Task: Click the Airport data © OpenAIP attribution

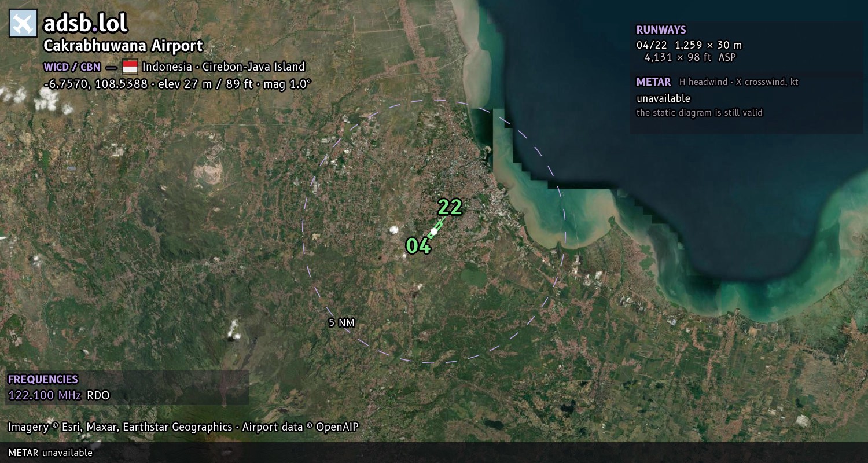Action: pyautogui.click(x=300, y=427)
